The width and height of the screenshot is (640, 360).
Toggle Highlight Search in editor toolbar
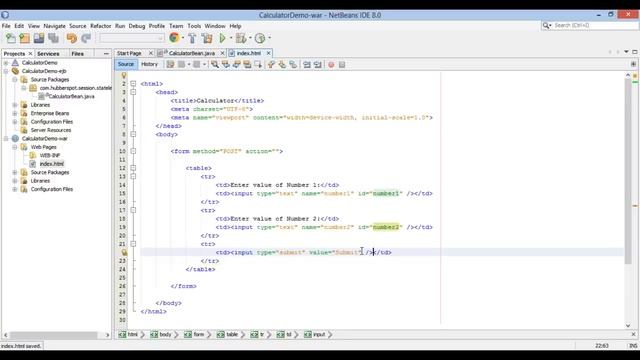(x=247, y=64)
